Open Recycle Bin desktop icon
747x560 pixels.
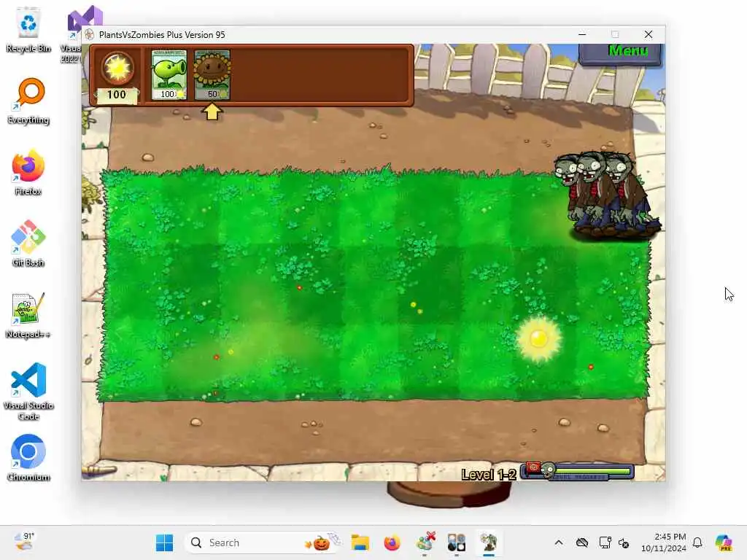[x=28, y=29]
